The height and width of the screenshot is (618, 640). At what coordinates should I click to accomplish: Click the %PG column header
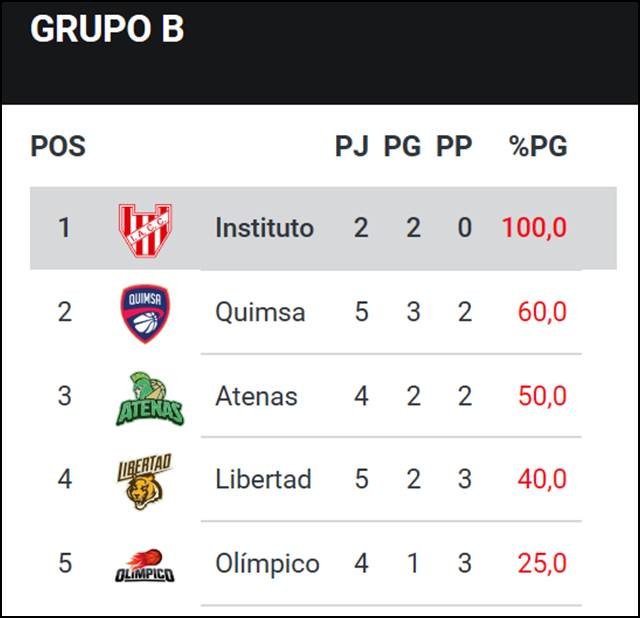coord(538,147)
